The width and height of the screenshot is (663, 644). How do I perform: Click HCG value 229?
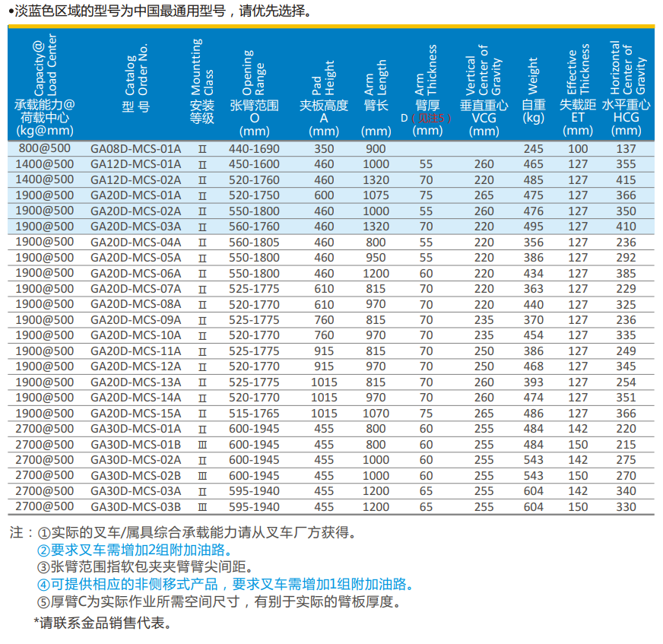(x=626, y=289)
